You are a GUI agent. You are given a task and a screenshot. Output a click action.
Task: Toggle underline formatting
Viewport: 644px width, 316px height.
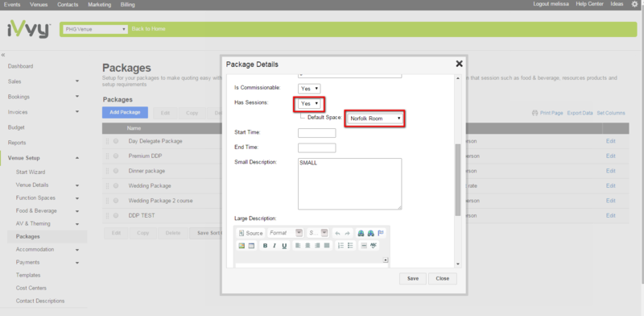pyautogui.click(x=284, y=246)
